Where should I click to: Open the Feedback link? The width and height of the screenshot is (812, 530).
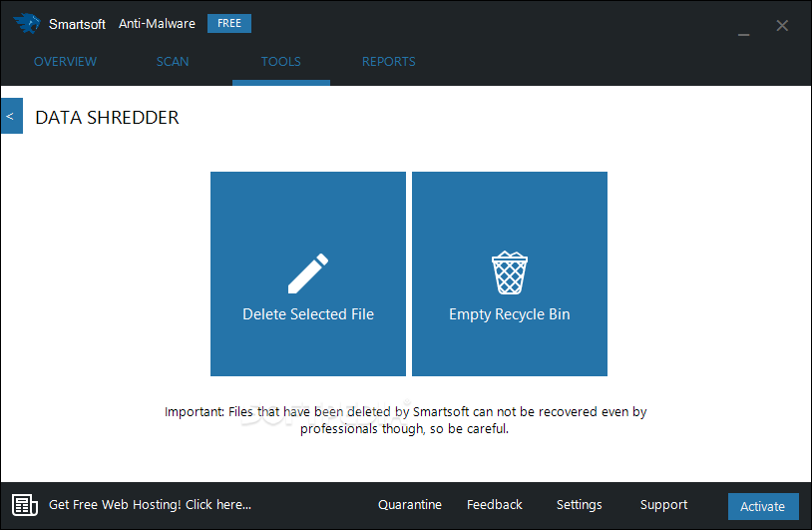[495, 505]
